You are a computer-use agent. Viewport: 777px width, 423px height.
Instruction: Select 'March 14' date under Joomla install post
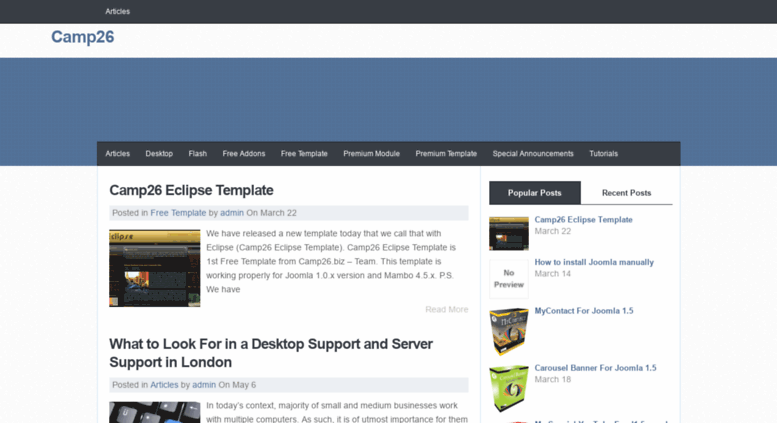(553, 274)
